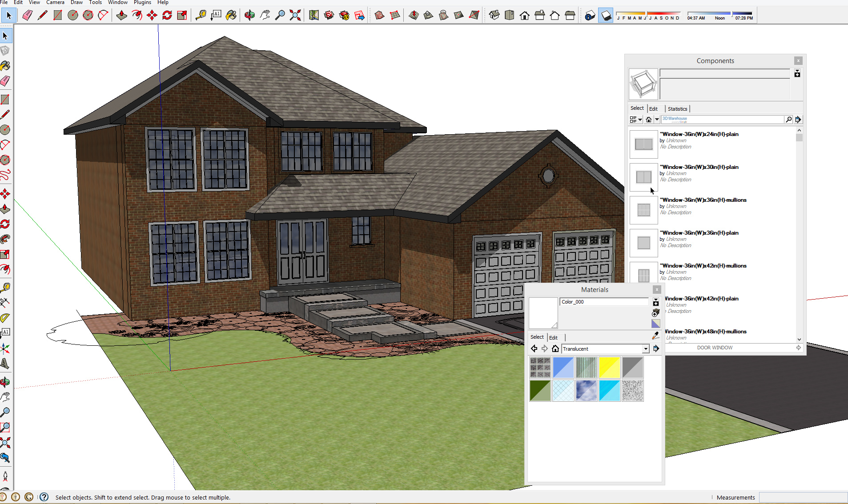
Task: Open the Draw menu
Action: pyautogui.click(x=76, y=2)
